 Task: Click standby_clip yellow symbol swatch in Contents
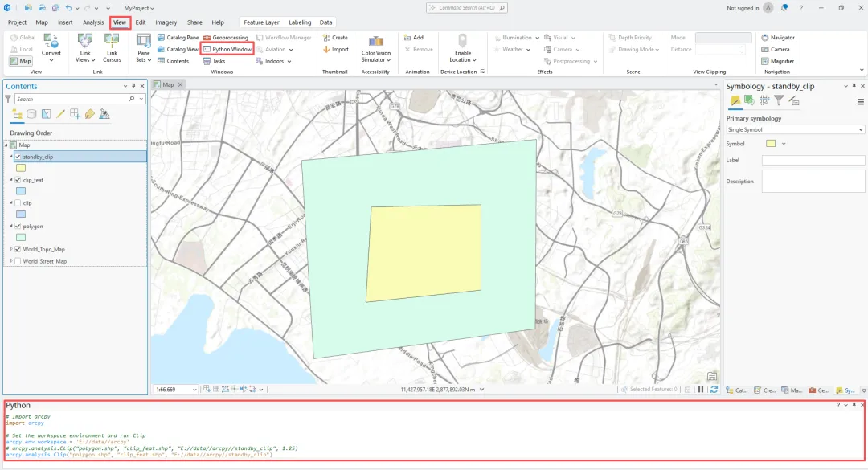[20, 168]
